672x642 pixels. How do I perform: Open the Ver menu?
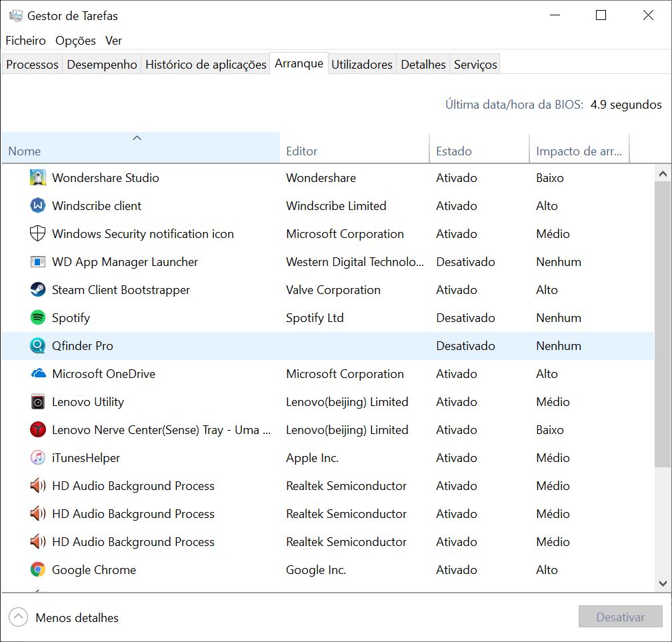pyautogui.click(x=113, y=41)
